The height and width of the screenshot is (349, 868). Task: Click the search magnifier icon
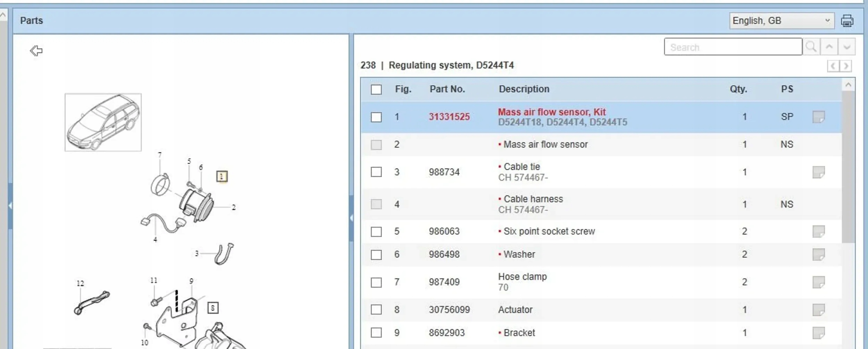pyautogui.click(x=811, y=47)
